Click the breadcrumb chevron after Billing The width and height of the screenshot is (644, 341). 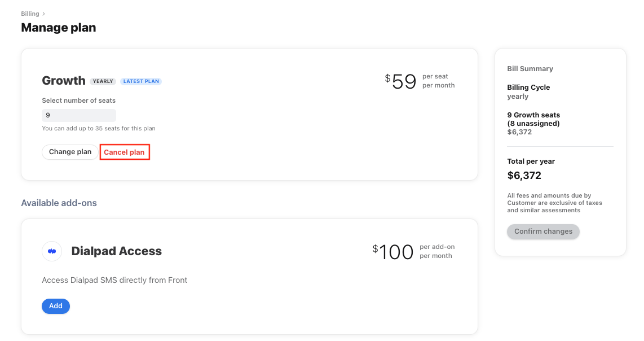tap(42, 13)
